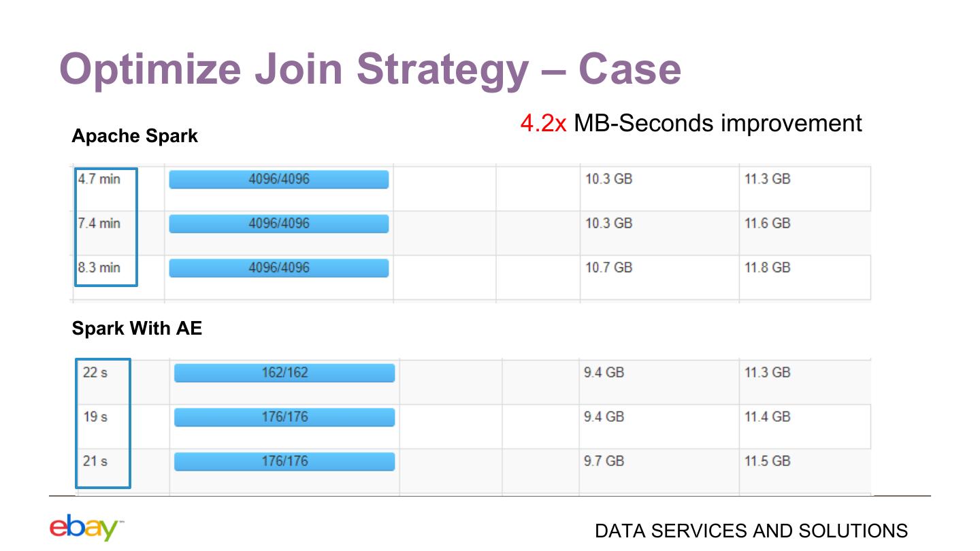980x551 pixels.
Task: Select the 11.8 GB value
Action: point(767,268)
